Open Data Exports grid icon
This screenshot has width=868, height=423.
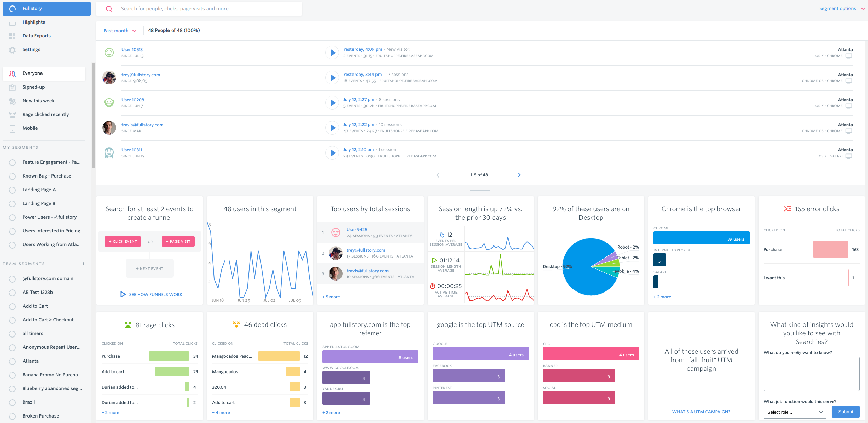[12, 36]
